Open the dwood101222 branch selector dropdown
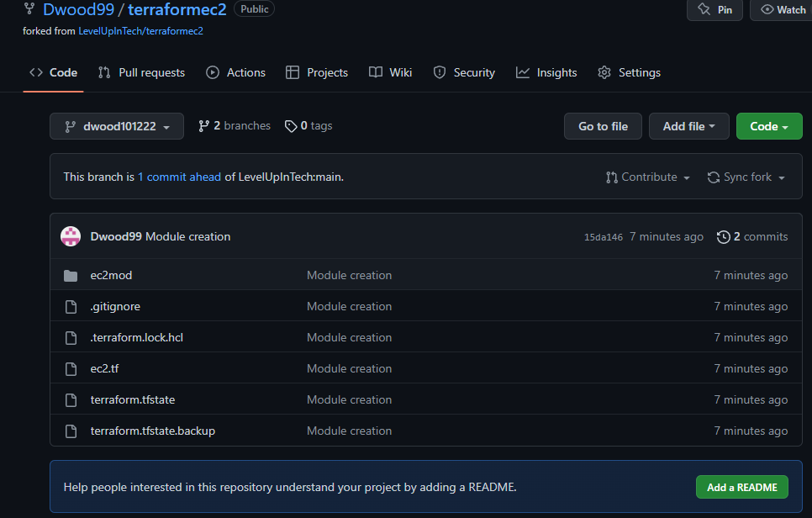This screenshot has height=518, width=812. [117, 126]
